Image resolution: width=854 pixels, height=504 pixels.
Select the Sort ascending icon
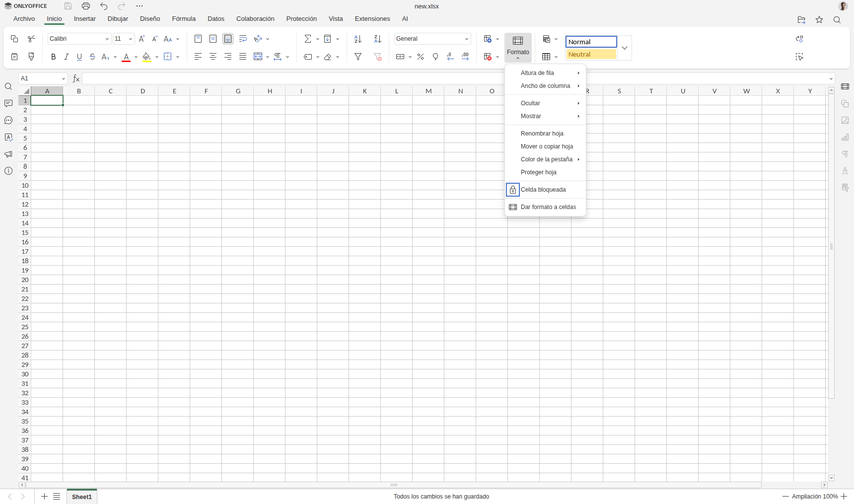click(x=358, y=39)
